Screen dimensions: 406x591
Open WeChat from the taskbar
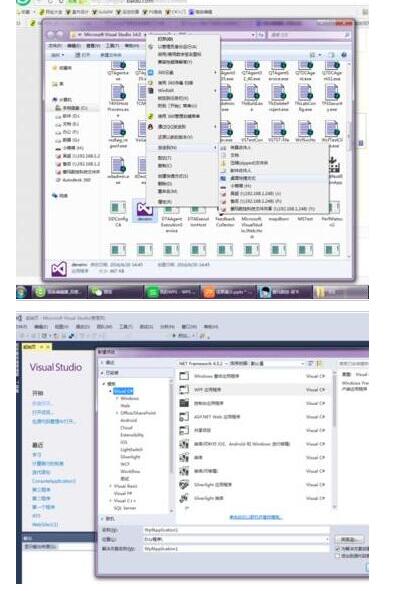click(115, 292)
